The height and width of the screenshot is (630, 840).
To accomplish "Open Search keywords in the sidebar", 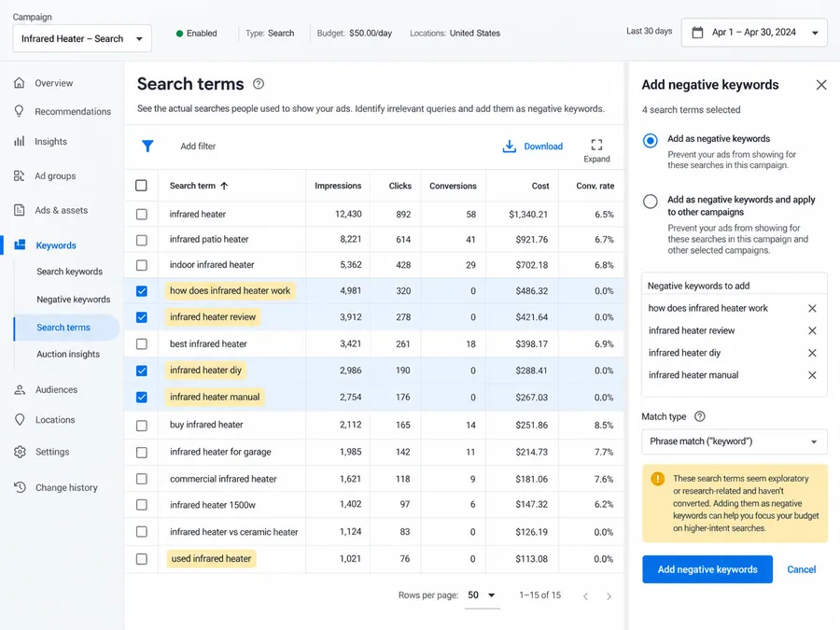I will (70, 272).
